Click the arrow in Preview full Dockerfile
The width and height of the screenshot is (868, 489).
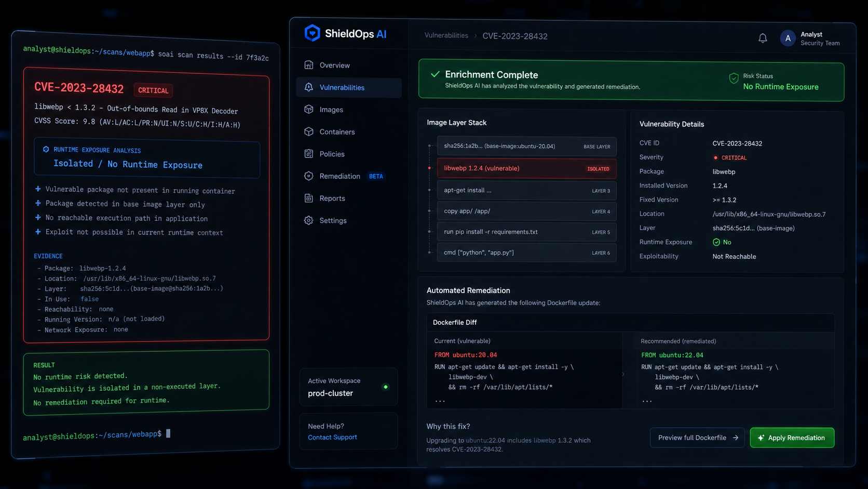(x=735, y=438)
